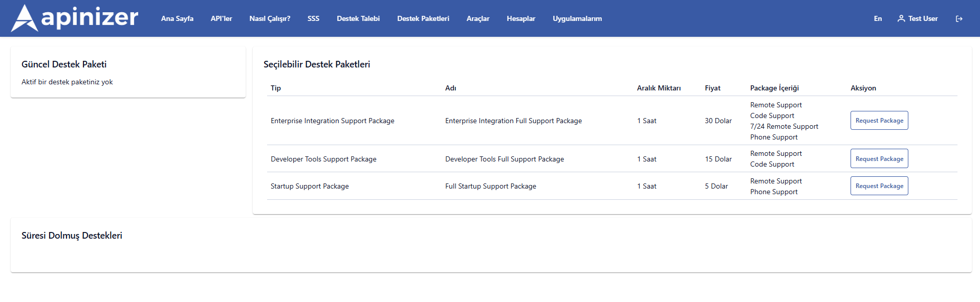Request the Enterprise Integration Support Package

(879, 121)
